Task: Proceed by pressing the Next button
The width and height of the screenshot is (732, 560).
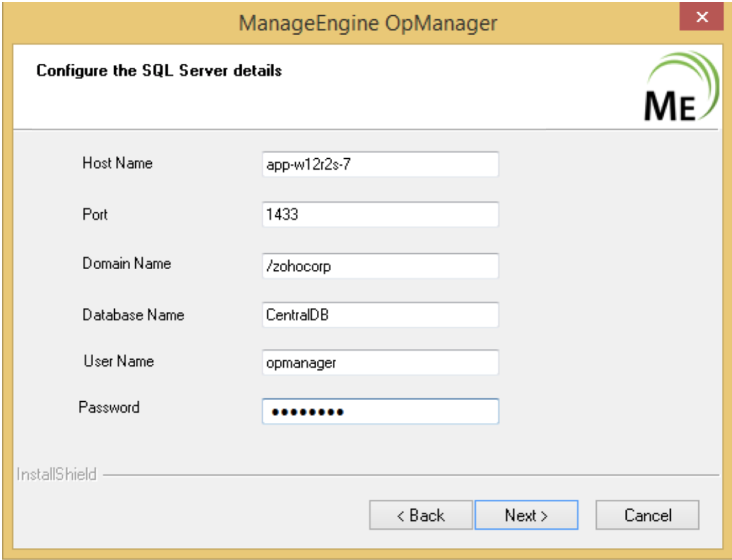Action: pos(526,515)
